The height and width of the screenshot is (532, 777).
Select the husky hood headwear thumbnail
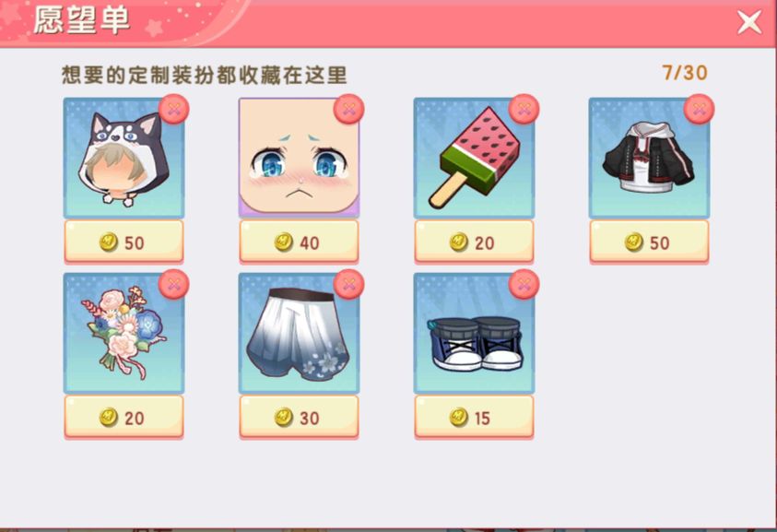pos(124,159)
